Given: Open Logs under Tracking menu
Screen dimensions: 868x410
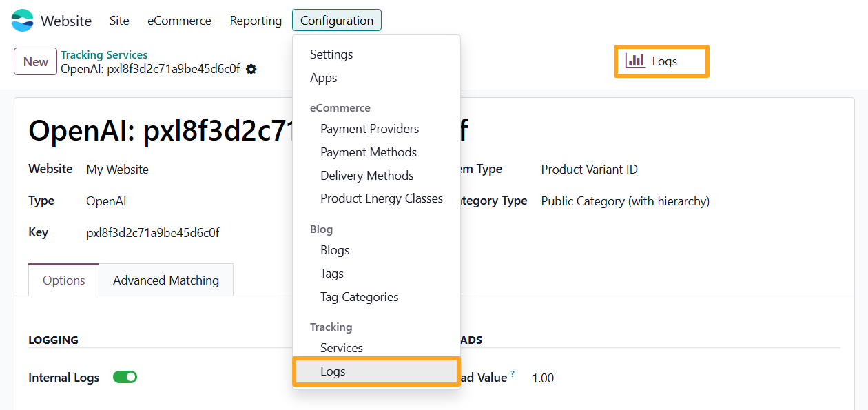Looking at the screenshot, I should point(376,371).
